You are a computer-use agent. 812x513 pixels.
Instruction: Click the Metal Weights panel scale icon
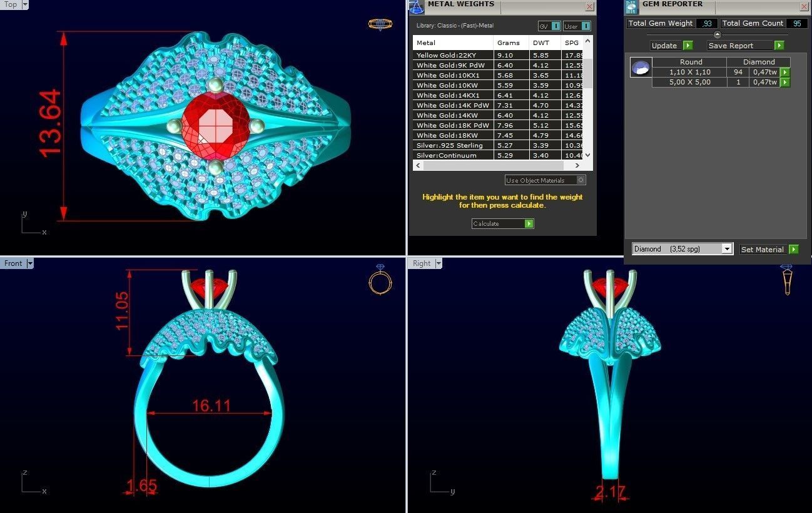coord(416,7)
